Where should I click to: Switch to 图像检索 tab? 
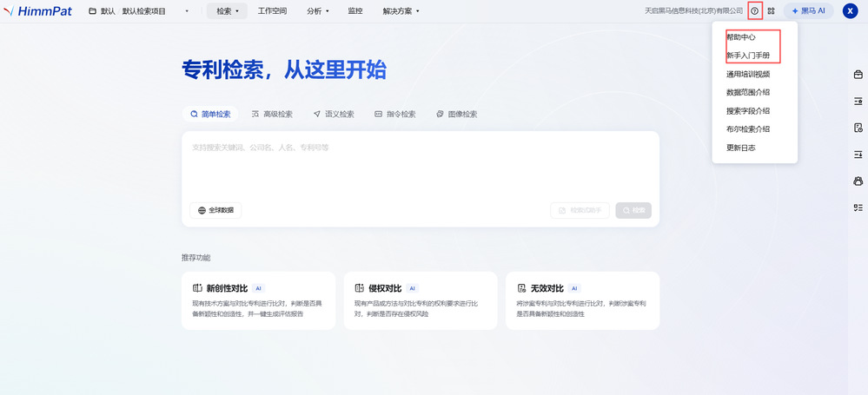[x=456, y=114]
